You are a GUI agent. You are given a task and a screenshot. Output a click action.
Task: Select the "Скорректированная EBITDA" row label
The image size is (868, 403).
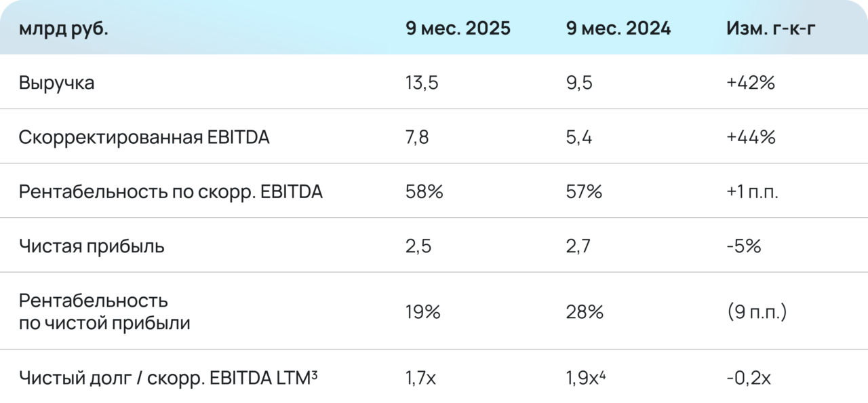pos(144,137)
